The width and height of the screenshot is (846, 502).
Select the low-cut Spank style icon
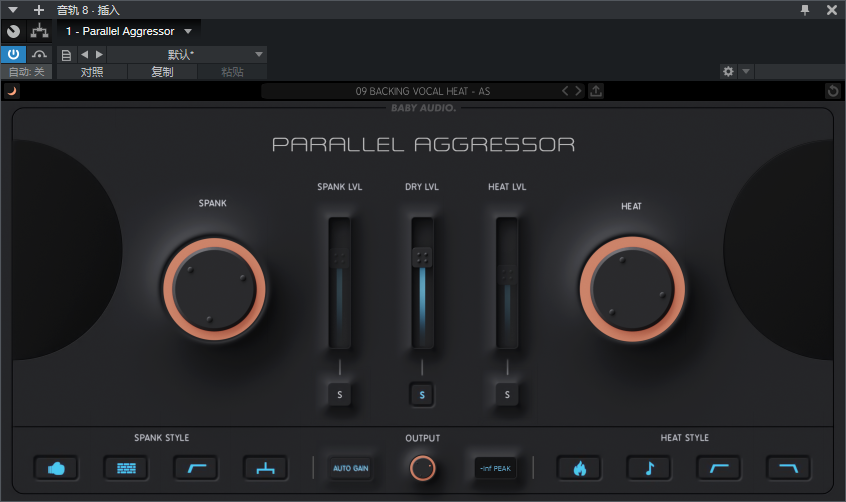point(196,468)
